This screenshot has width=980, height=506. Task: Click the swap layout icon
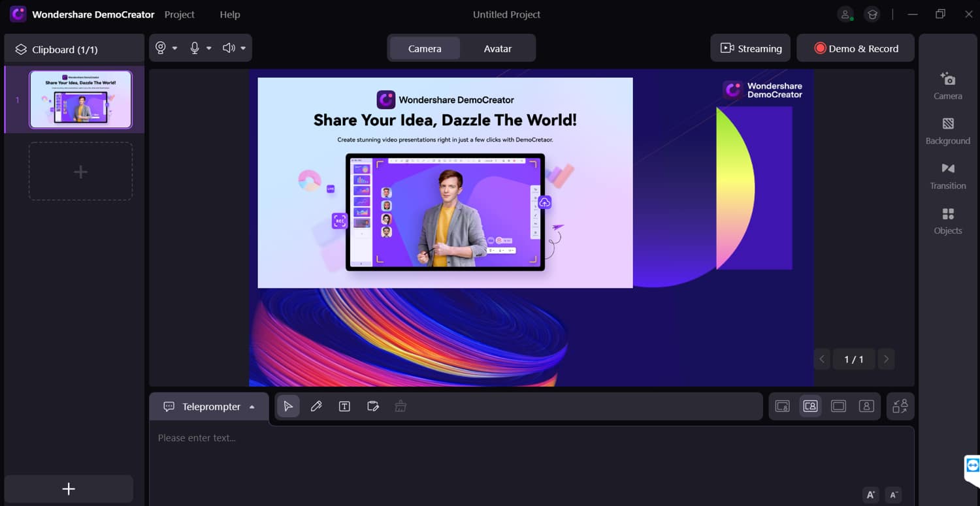[900, 406]
